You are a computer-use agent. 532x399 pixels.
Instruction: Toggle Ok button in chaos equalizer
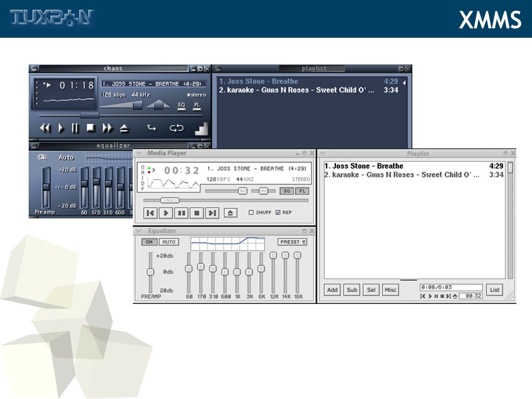click(42, 157)
